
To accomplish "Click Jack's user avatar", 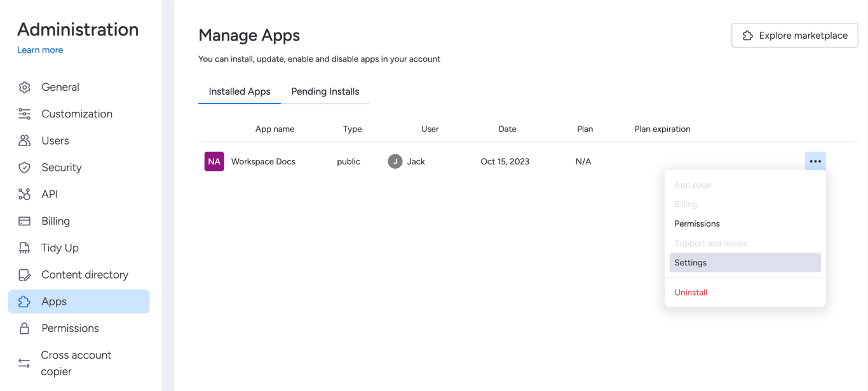I will [x=395, y=161].
